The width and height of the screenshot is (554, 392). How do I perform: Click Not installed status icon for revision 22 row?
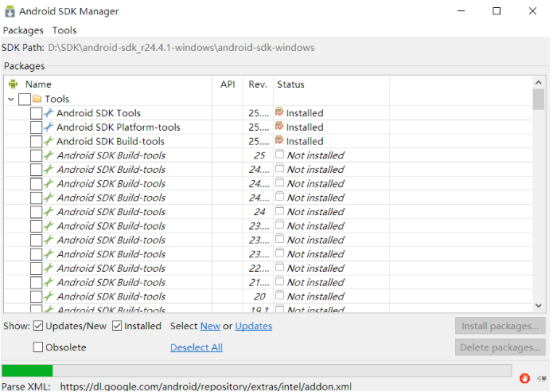coord(279,268)
